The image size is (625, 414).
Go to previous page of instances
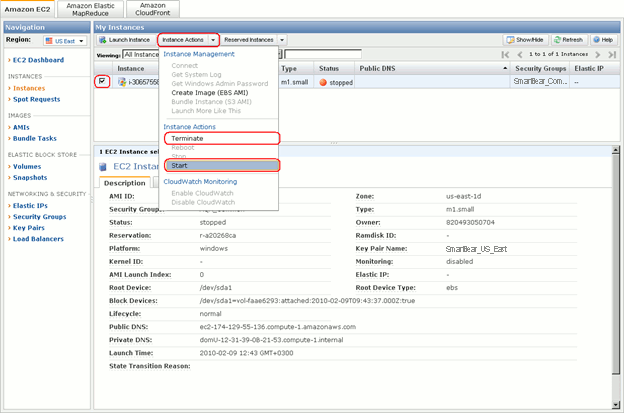pos(520,55)
